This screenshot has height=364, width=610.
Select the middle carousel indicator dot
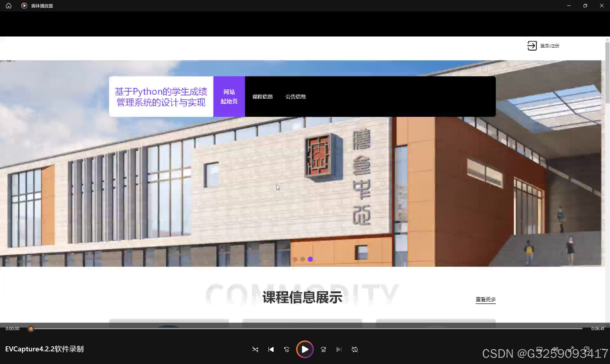click(303, 259)
